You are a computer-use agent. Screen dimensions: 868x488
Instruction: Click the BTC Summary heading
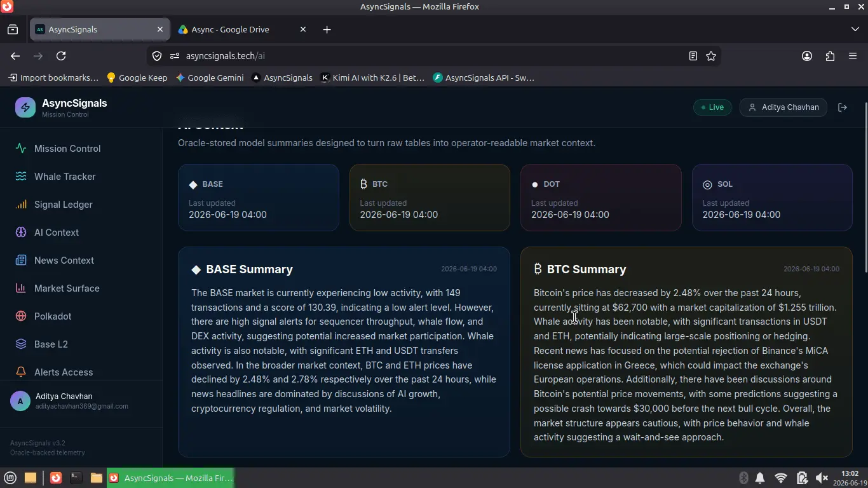[x=587, y=269]
